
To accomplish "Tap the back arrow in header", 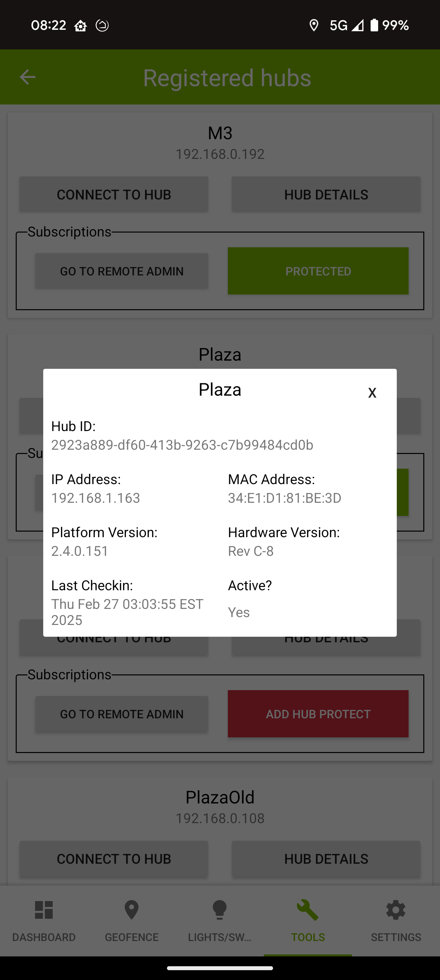I will click(27, 77).
